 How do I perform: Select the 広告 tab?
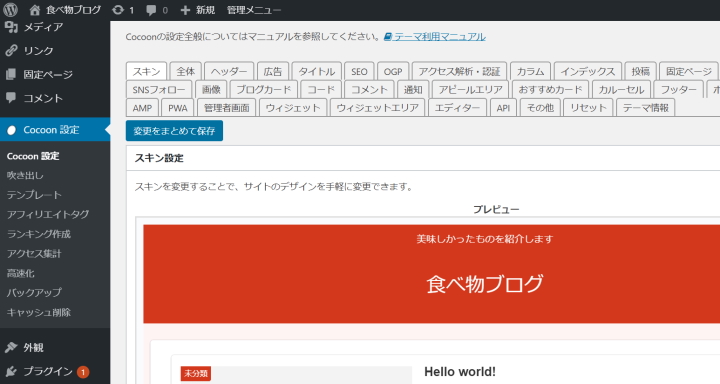tap(273, 71)
